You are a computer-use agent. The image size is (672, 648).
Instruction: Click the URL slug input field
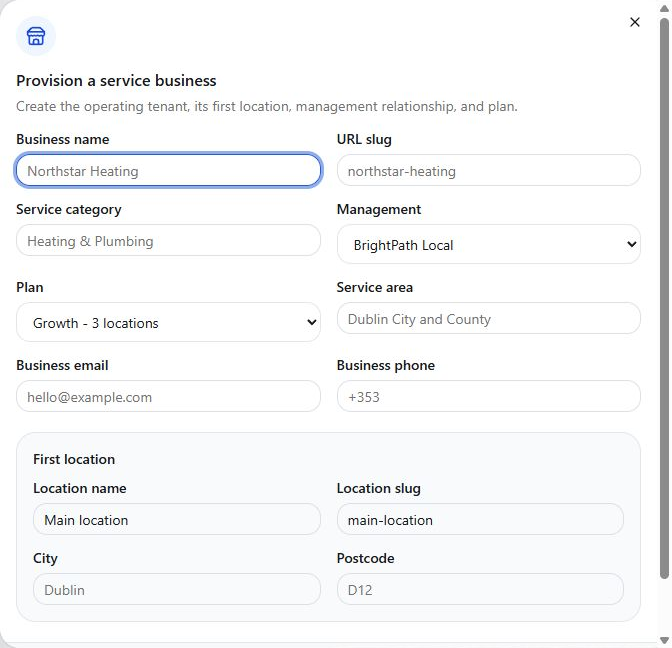click(x=489, y=171)
